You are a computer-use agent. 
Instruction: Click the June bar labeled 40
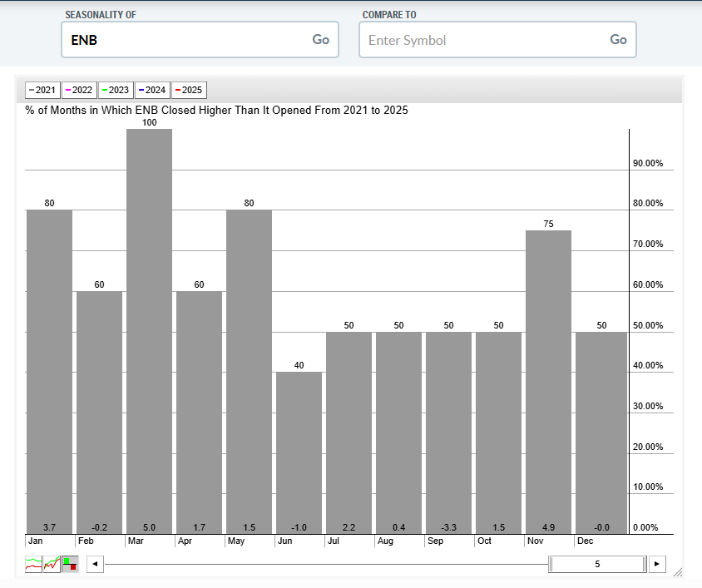pyautogui.click(x=299, y=452)
